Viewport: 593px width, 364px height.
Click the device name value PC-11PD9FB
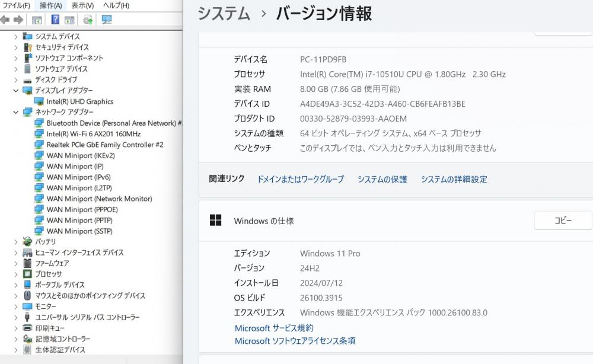pyautogui.click(x=323, y=59)
